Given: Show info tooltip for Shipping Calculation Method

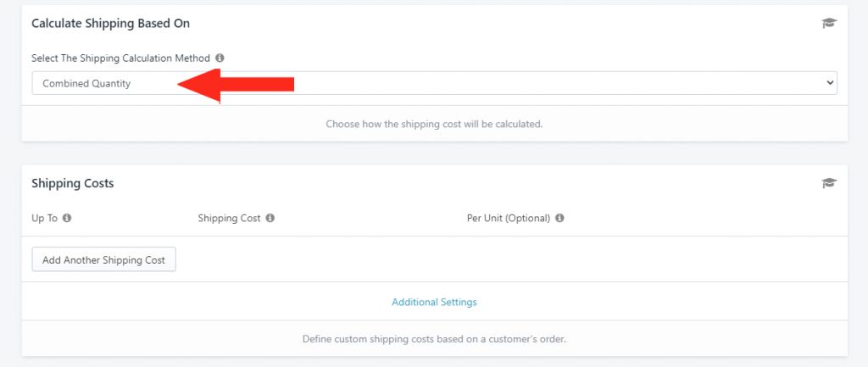Looking at the screenshot, I should pos(220,58).
